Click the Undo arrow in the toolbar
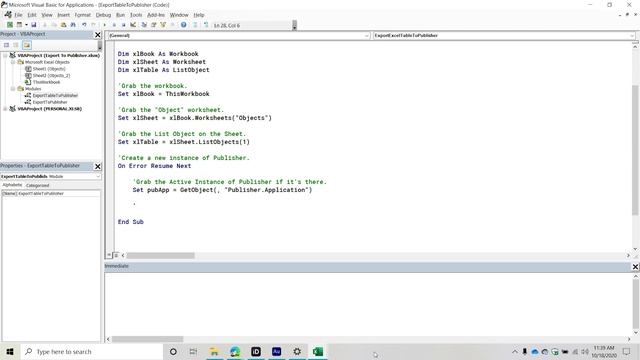Screen dimensions: 640x360 point(84,25)
